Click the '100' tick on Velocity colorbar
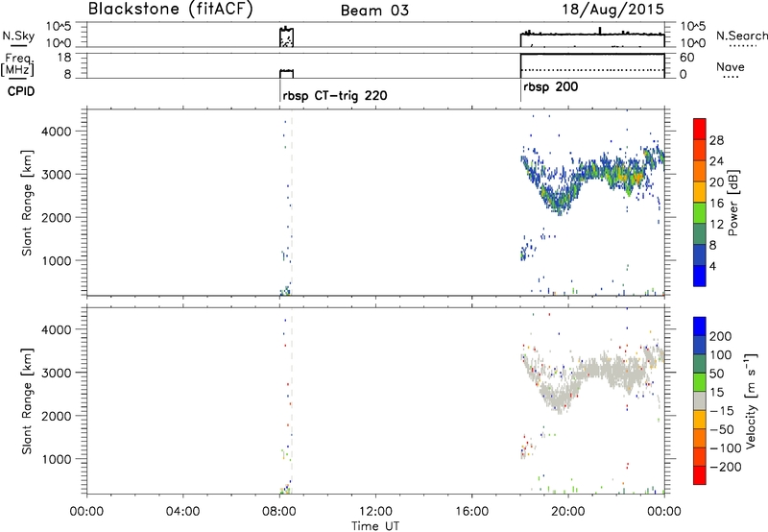This screenshot has height=532, width=768. click(x=721, y=355)
